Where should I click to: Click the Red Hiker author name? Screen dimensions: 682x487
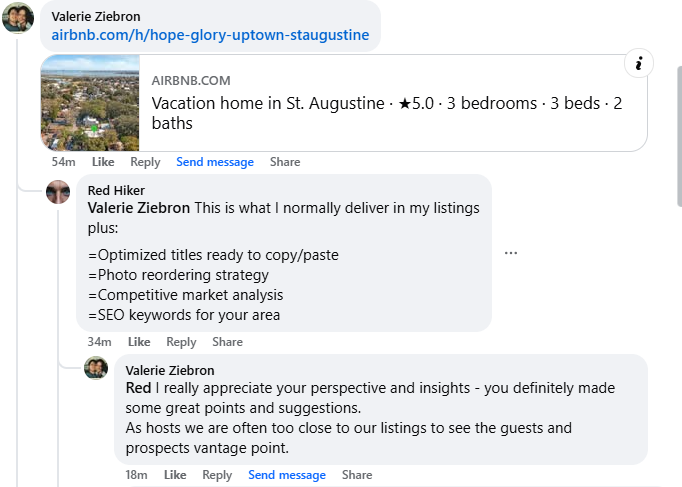[x=116, y=191]
